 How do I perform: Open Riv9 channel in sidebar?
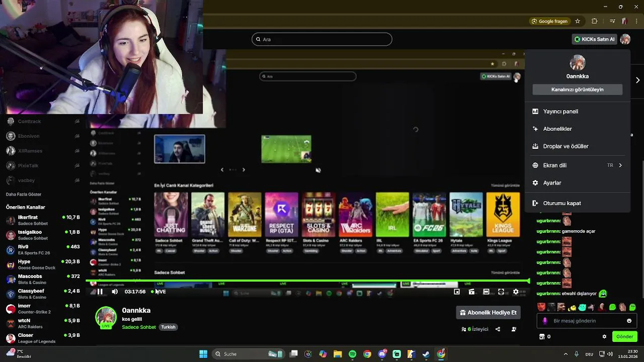point(43,249)
